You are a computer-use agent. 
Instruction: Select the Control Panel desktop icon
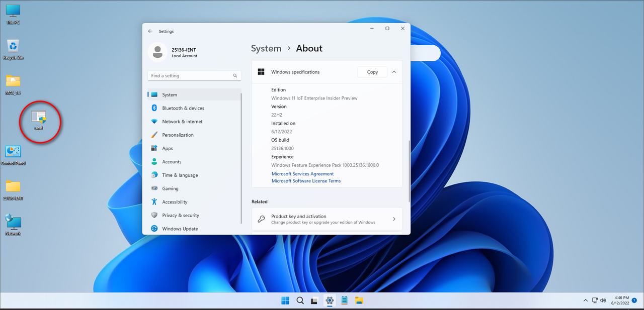point(13,155)
